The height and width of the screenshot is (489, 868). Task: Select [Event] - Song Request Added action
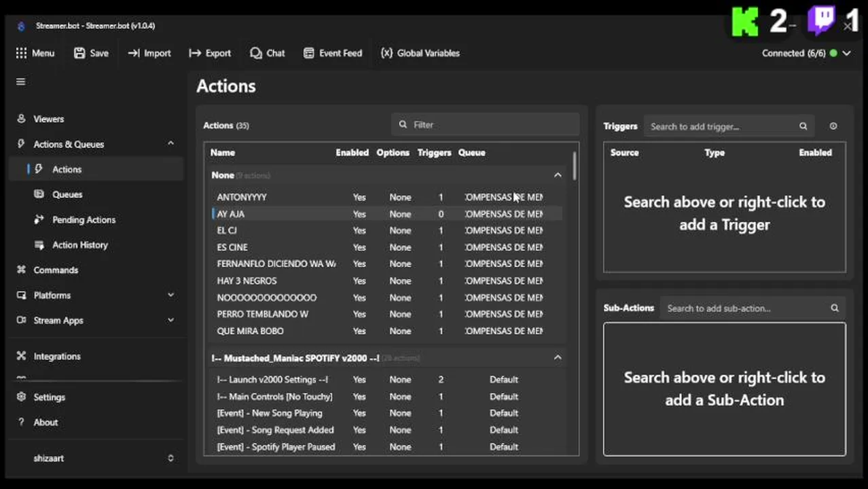coord(386,430)
